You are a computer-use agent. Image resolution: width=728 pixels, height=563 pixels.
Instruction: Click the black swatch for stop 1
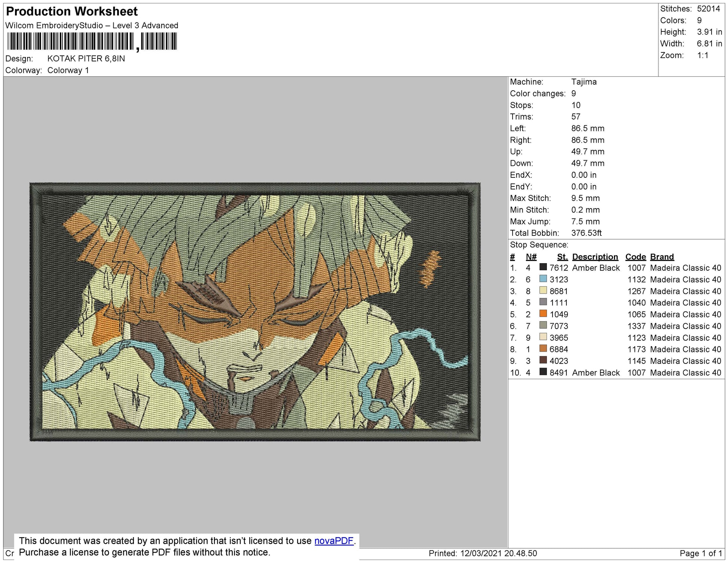coord(543,267)
